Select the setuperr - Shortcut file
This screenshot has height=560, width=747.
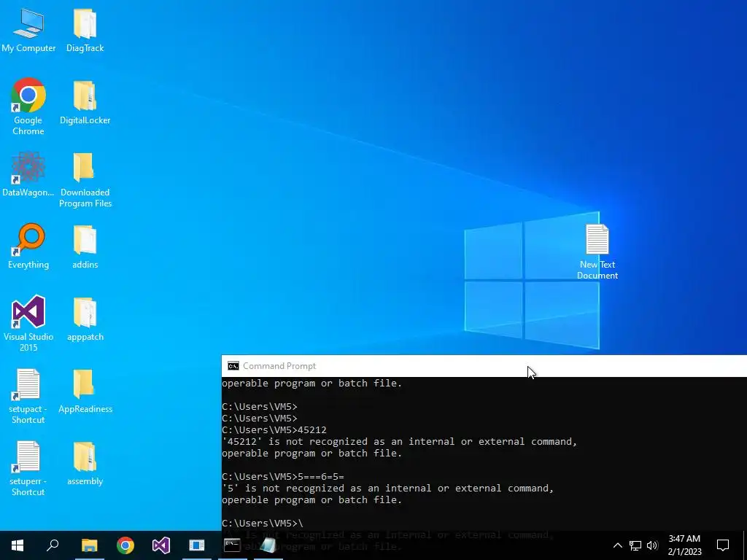(x=28, y=469)
